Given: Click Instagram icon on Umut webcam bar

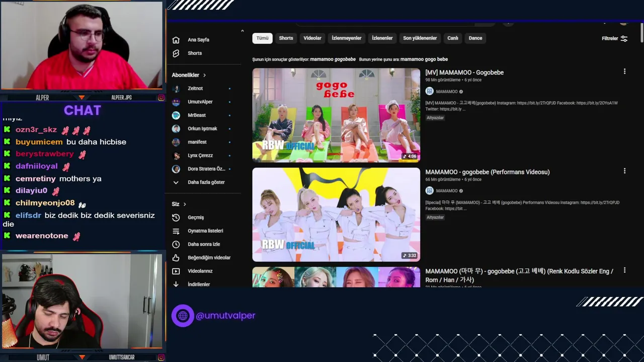Looking at the screenshot, I should (x=161, y=357).
